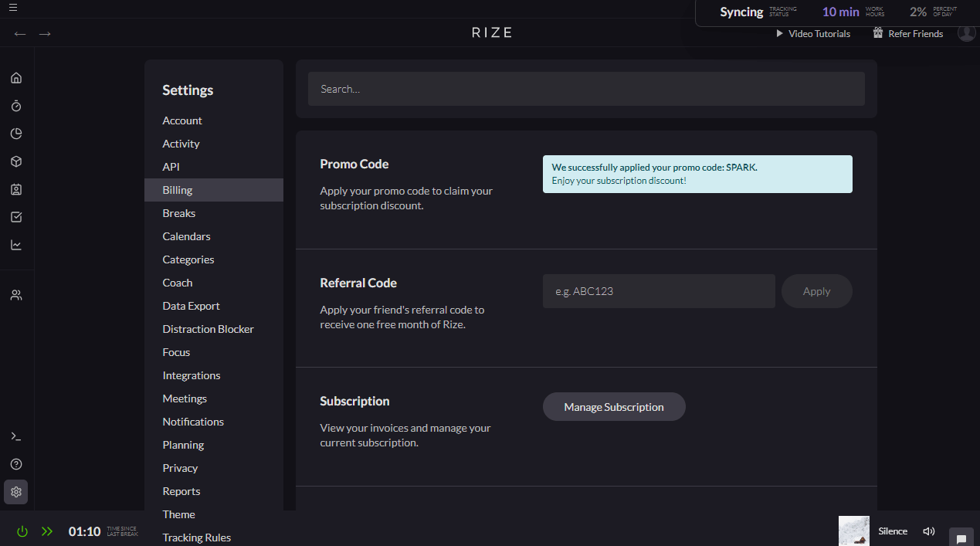The width and height of the screenshot is (980, 546).
Task: Click the gift icon next to Refer Friends
Action: tap(878, 33)
